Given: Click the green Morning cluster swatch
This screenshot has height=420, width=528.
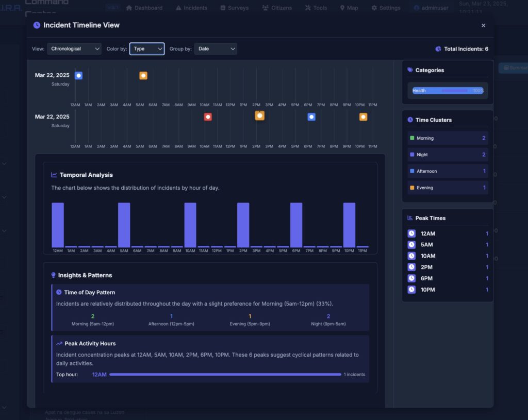Looking at the screenshot, I should (x=412, y=138).
